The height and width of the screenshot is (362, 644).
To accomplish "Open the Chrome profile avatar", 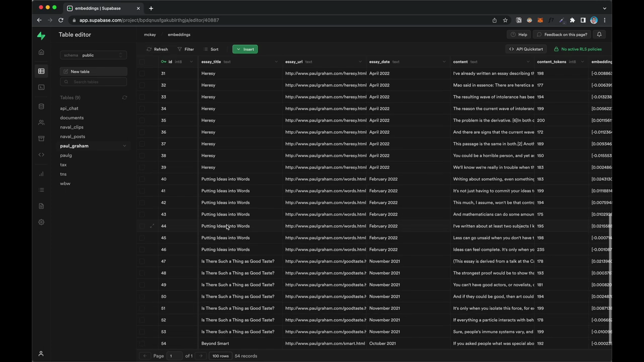I will click(x=594, y=20).
